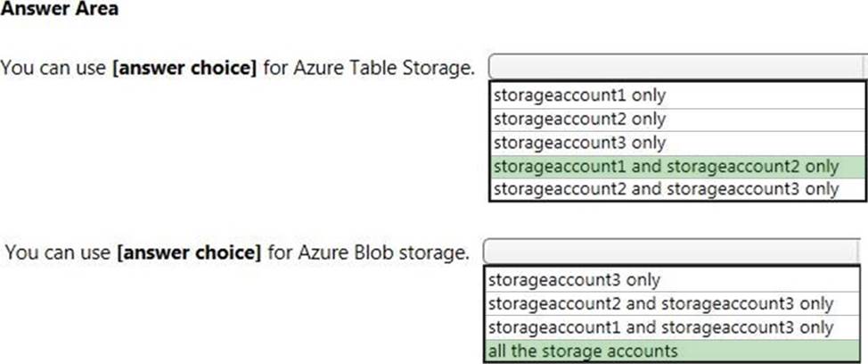The height and width of the screenshot is (364, 868).
Task: Pick 'storageaccount2 and storageaccount3 only' for Table Storage
Action: point(666,189)
